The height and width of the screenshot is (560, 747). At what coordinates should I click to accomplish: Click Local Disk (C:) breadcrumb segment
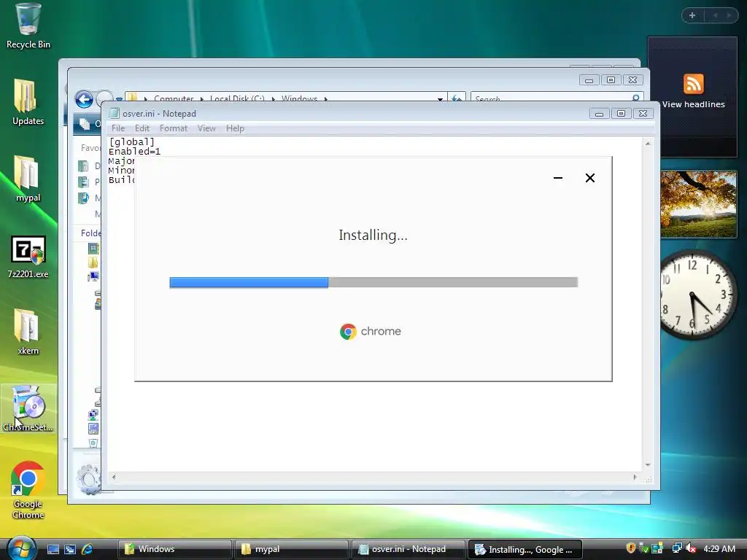237,98
